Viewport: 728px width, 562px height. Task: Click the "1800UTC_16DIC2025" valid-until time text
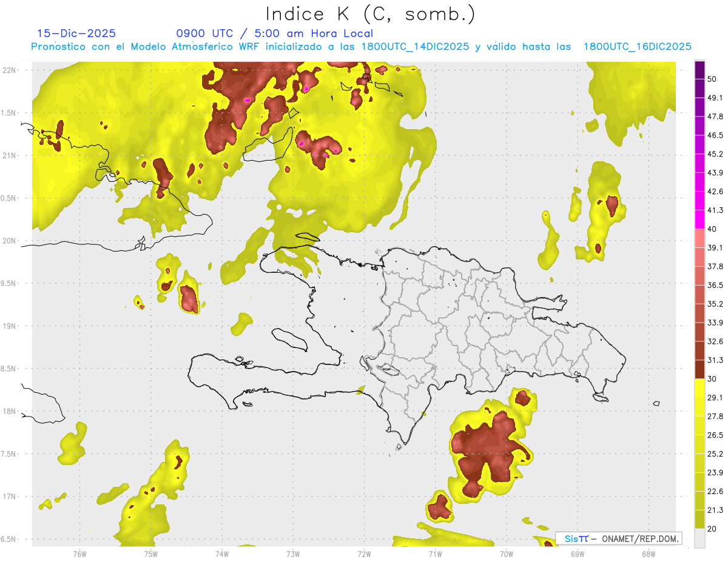(x=638, y=47)
